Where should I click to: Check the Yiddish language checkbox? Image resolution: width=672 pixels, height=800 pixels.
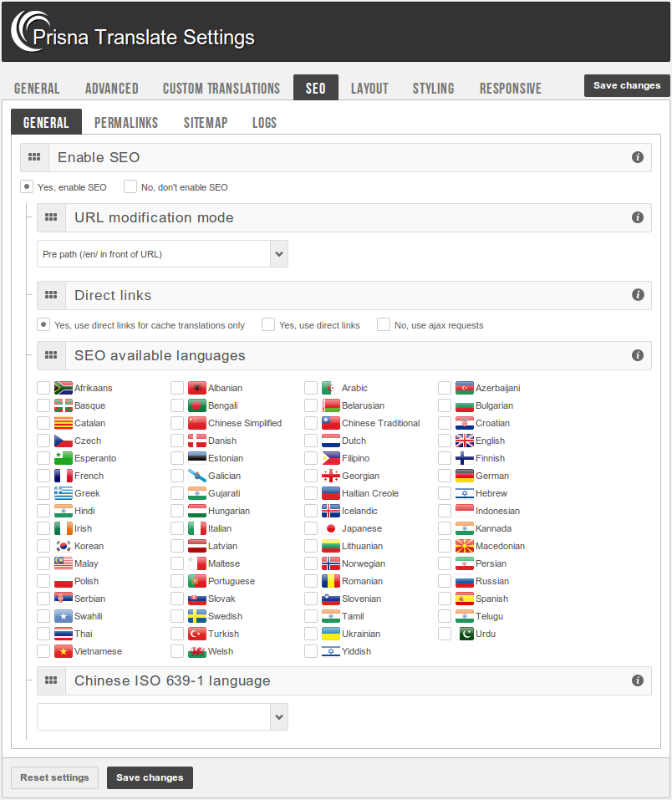310,651
